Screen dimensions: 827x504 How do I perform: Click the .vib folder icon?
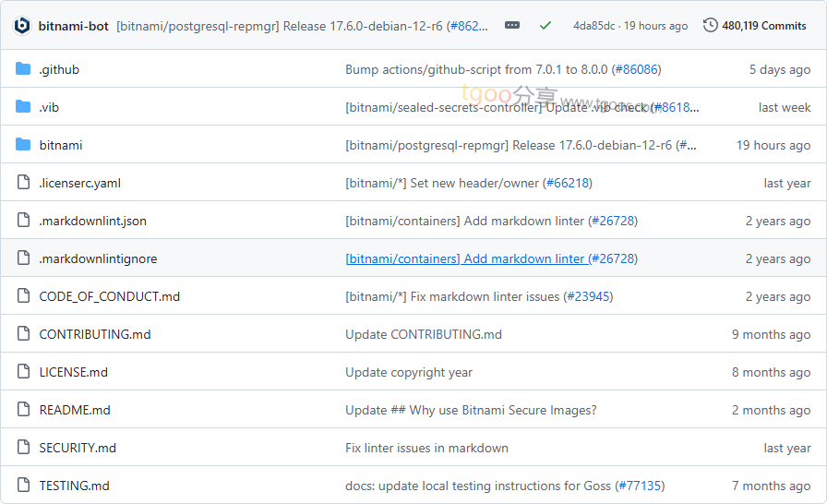click(23, 107)
